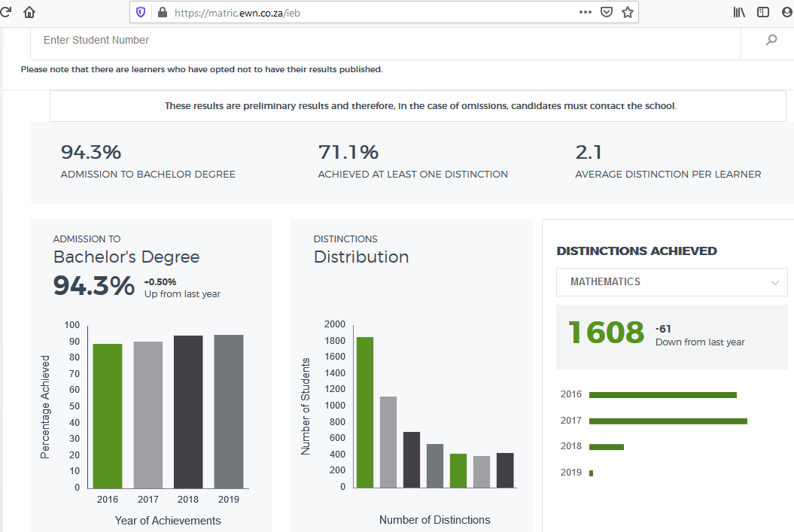Open the MATHEMATICS subject dropdown
Image resolution: width=794 pixels, height=532 pixels.
pyautogui.click(x=671, y=282)
